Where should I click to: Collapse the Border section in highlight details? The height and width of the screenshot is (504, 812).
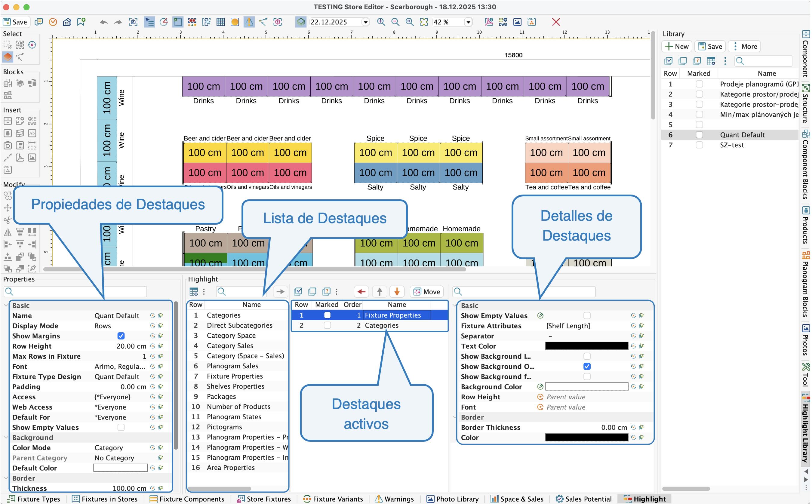point(455,417)
